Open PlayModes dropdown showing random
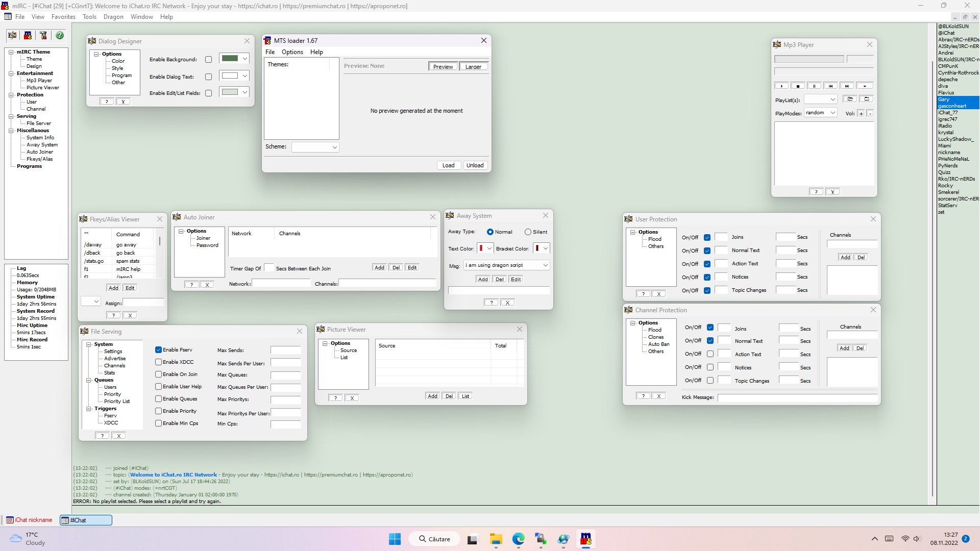980x551 pixels. (x=820, y=113)
